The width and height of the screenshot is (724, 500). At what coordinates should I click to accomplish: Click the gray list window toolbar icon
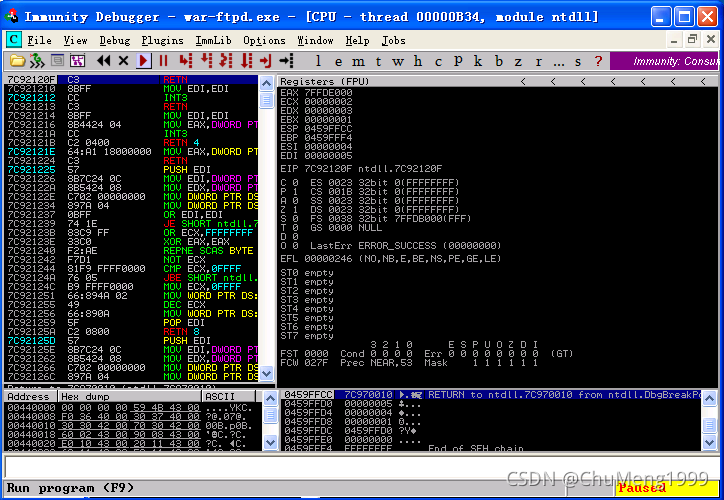(57, 60)
